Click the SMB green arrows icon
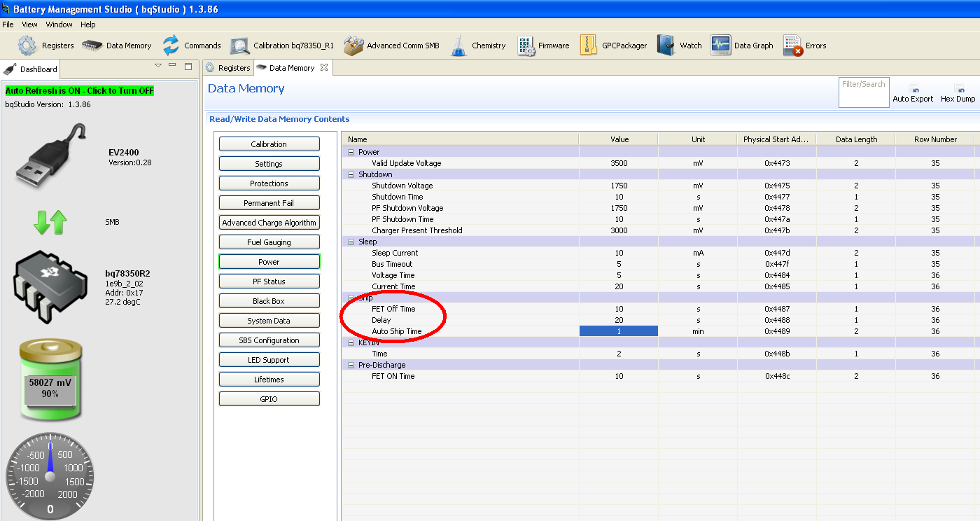 [50, 222]
